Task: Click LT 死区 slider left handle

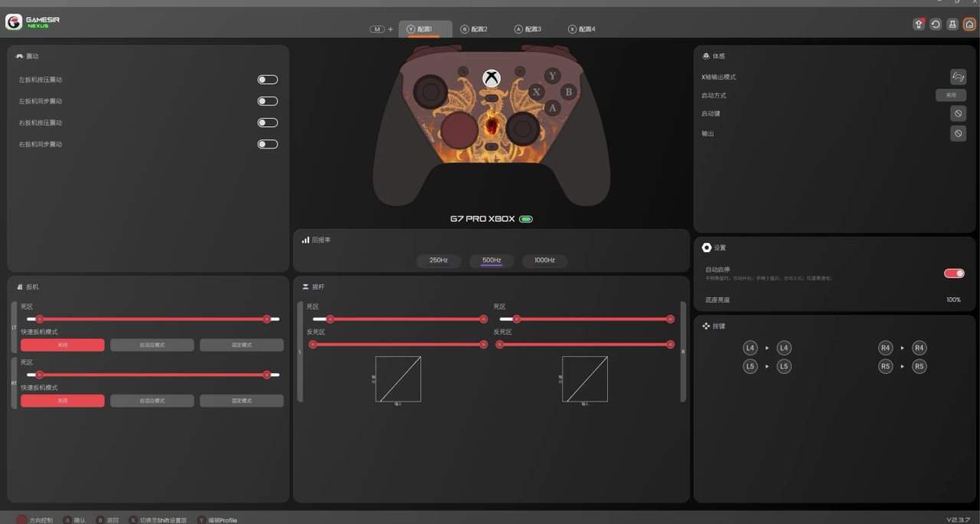Action: coord(39,319)
